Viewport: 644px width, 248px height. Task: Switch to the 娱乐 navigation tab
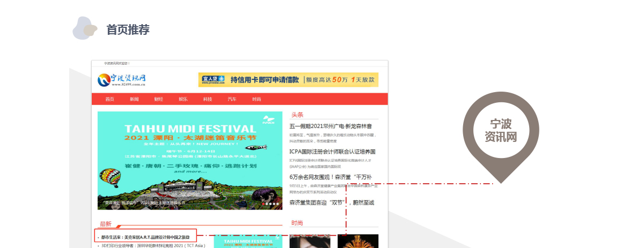183,100
